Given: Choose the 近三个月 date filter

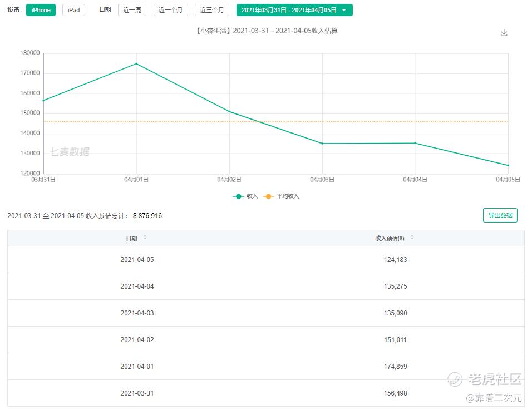Looking at the screenshot, I should coord(211,10).
